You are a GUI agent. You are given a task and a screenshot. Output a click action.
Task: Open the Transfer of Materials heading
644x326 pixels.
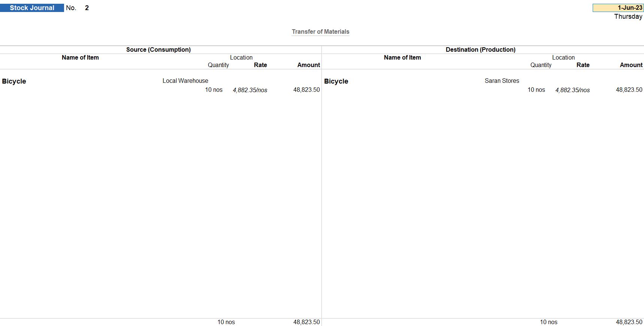tap(321, 32)
